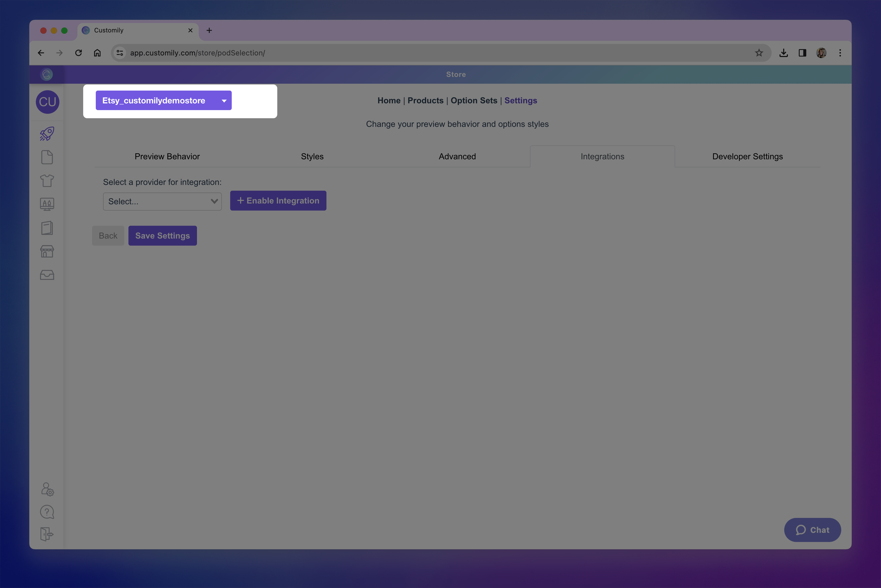881x588 pixels.
Task: Switch to the Developer Settings tab
Action: click(747, 156)
